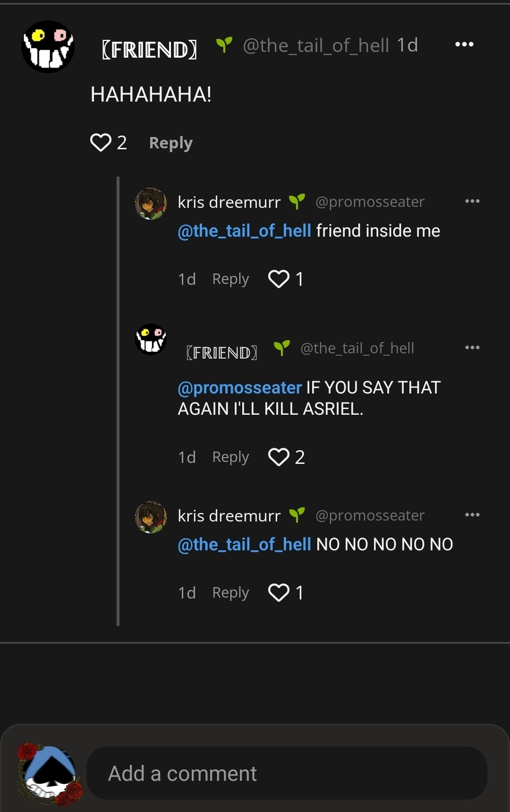
Task: Like the "NO NO NO NO NO" reply
Action: (279, 592)
